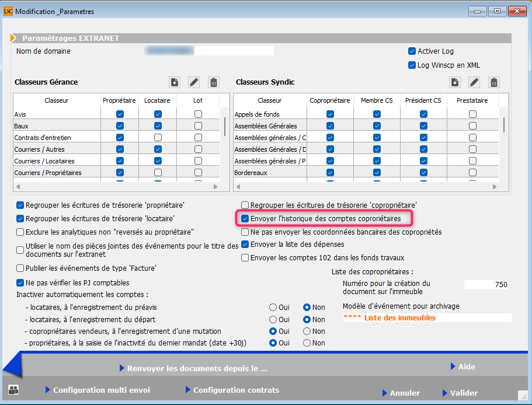
Task: Uncheck Envoyer l'historique des comptes coproriétaires
Action: [245, 219]
